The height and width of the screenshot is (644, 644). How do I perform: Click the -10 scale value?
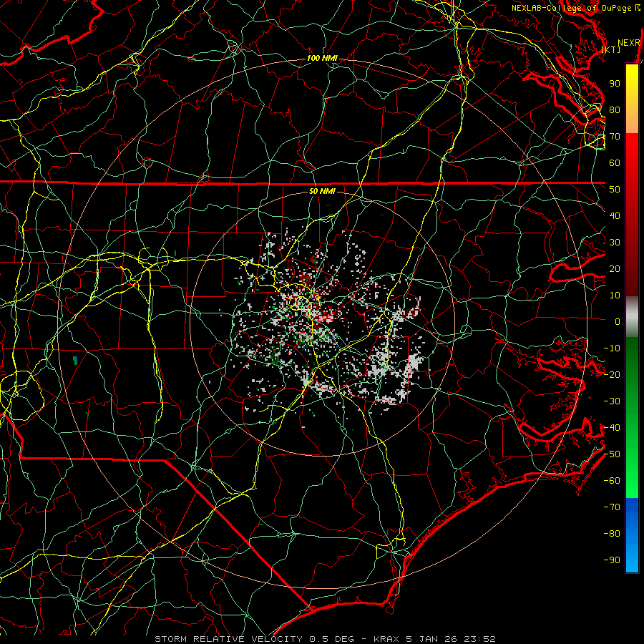[x=612, y=348]
